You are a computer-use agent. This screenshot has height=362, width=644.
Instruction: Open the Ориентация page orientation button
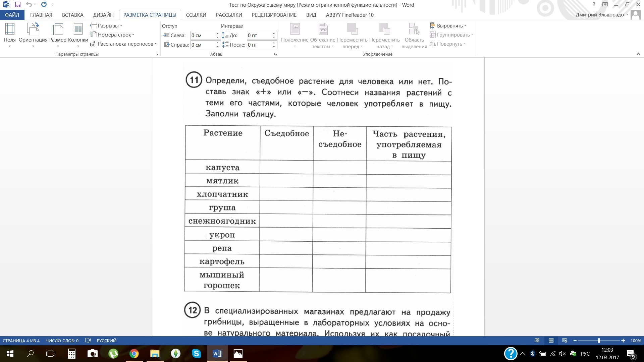click(33, 35)
